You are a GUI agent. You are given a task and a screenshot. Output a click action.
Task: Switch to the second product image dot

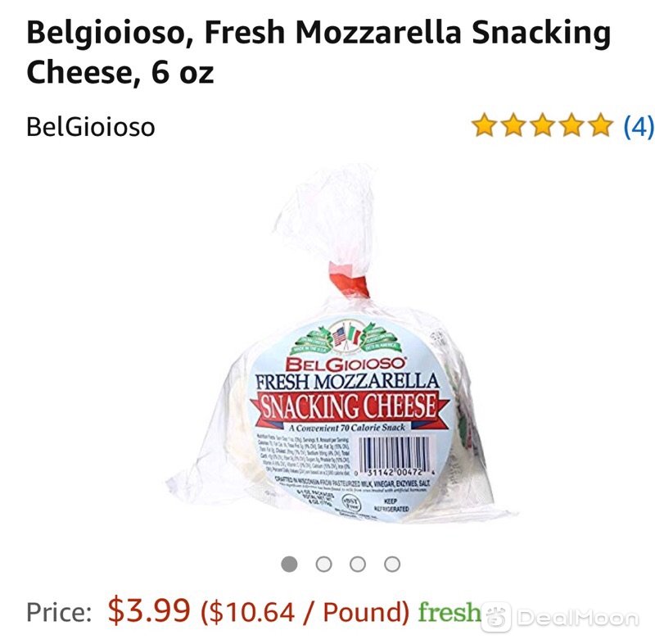323,565
